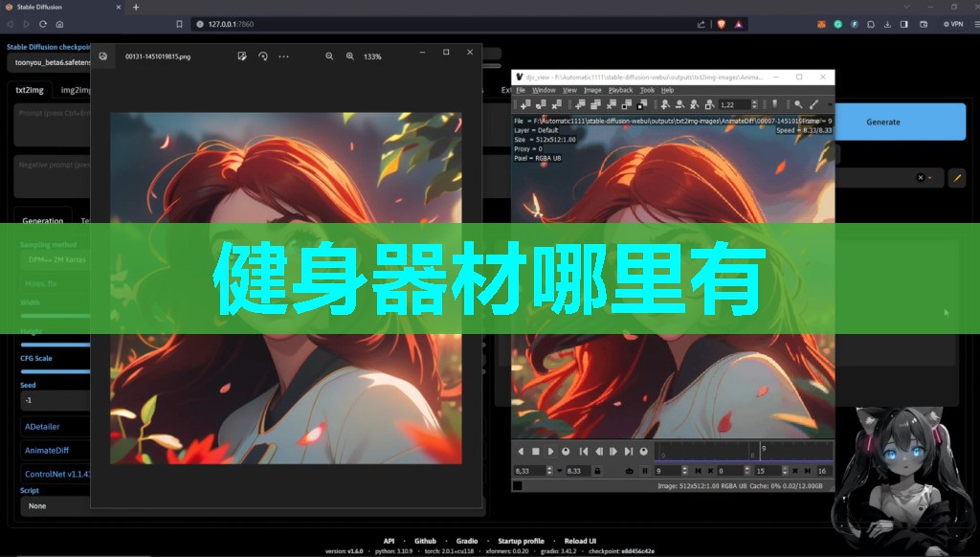The width and height of the screenshot is (980, 557).
Task: Switch to the txt2img tab
Action: click(x=30, y=90)
